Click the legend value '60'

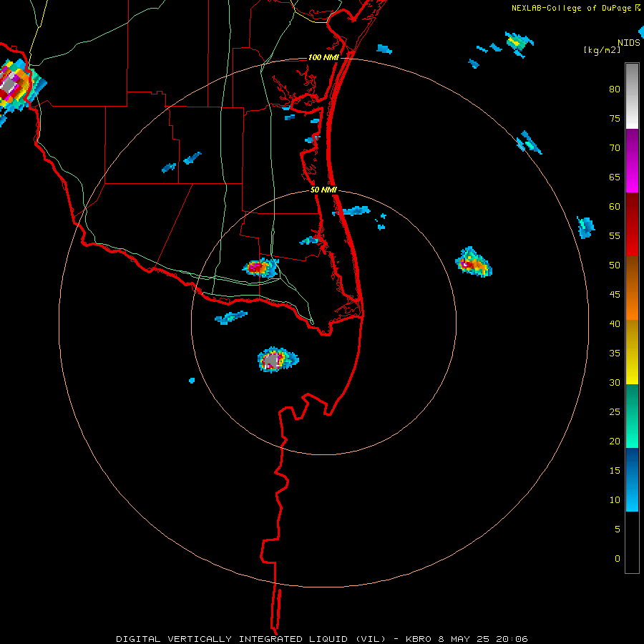[x=615, y=207]
